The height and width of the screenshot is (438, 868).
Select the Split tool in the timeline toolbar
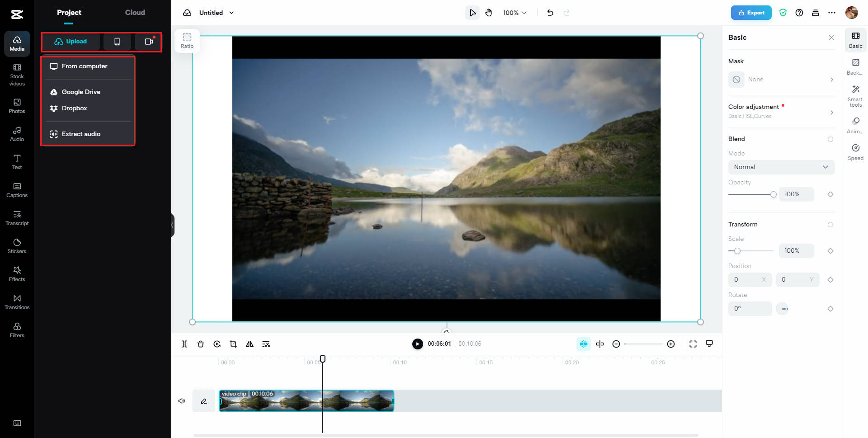[x=184, y=344]
